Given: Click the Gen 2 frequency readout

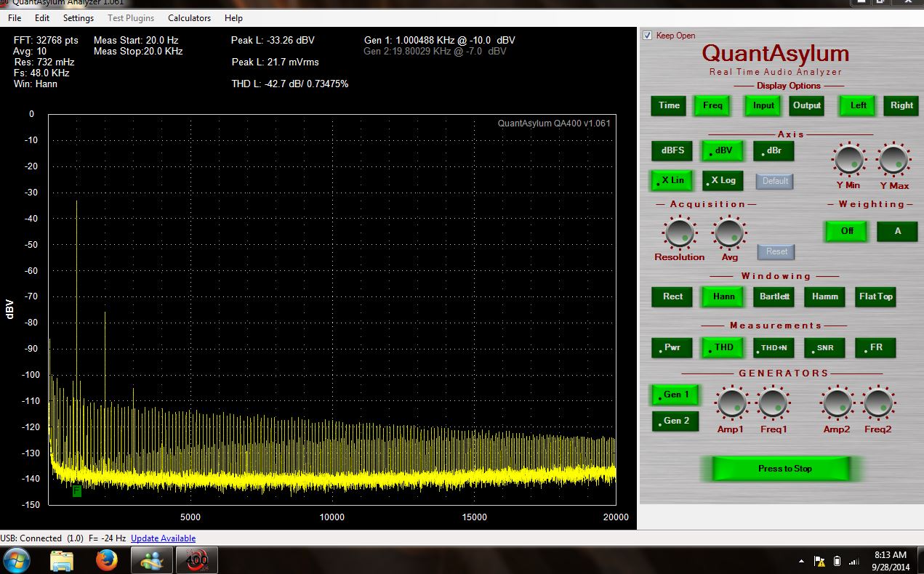Looking at the screenshot, I should tap(435, 51).
